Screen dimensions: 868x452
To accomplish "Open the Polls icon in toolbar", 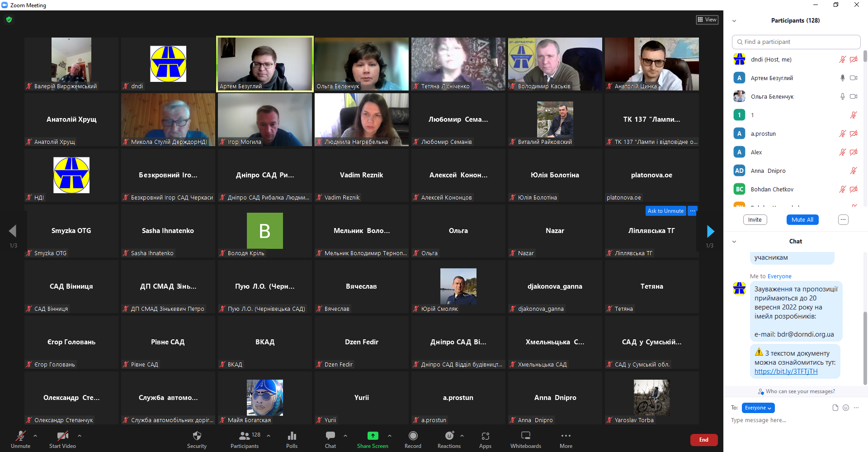I will pyautogui.click(x=292, y=436).
